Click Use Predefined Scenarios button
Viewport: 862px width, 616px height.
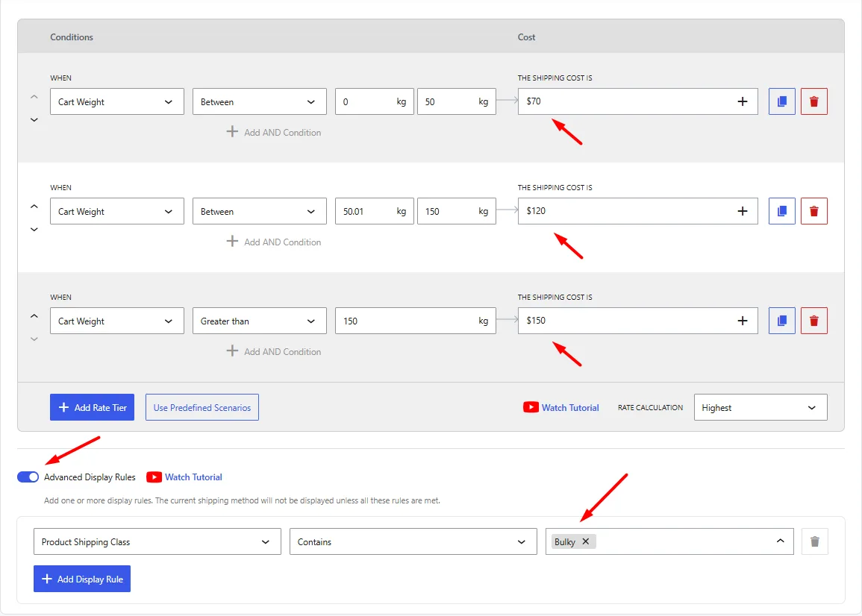click(x=202, y=407)
